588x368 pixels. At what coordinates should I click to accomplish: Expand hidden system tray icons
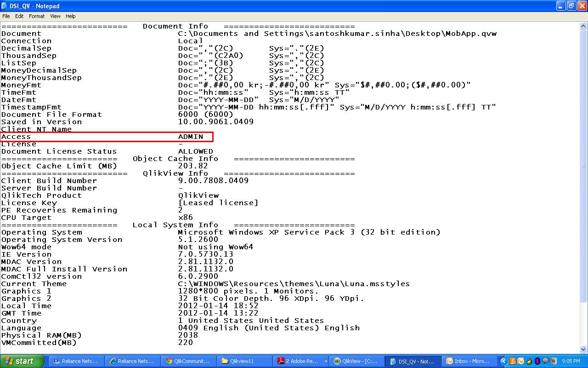504,361
